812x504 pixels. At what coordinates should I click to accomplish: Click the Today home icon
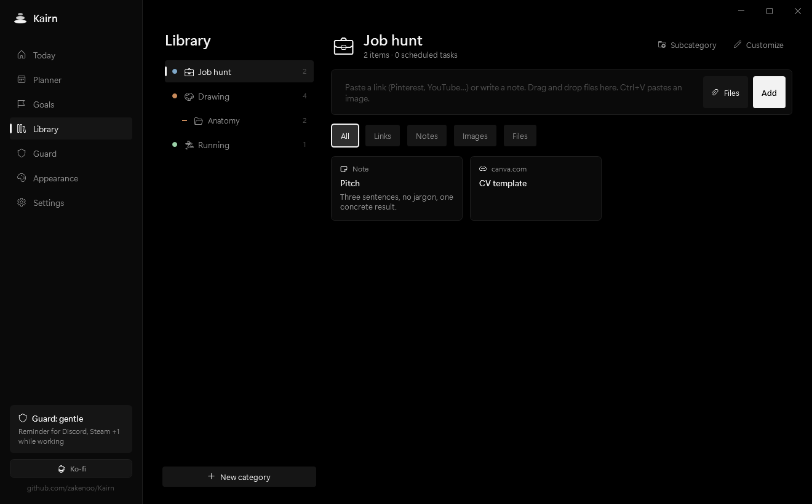click(22, 55)
